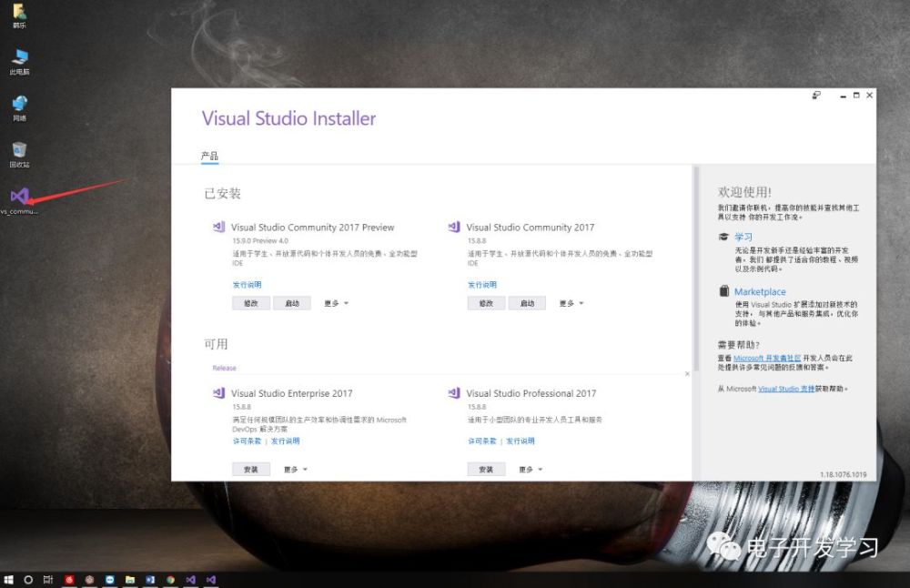Screen dimensions: 910x588
Task: Expand 更多 for Community 2017 Preview
Action: (336, 303)
